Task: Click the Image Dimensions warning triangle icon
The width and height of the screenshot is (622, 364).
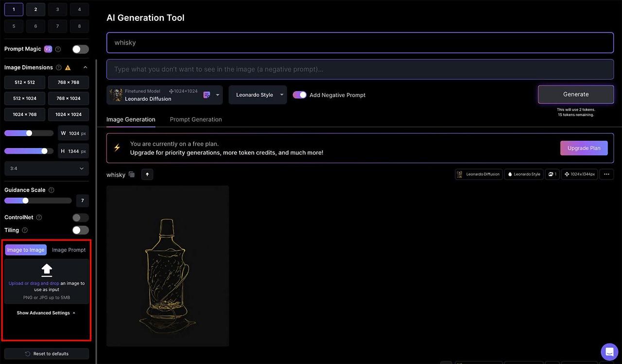Action: tap(68, 68)
